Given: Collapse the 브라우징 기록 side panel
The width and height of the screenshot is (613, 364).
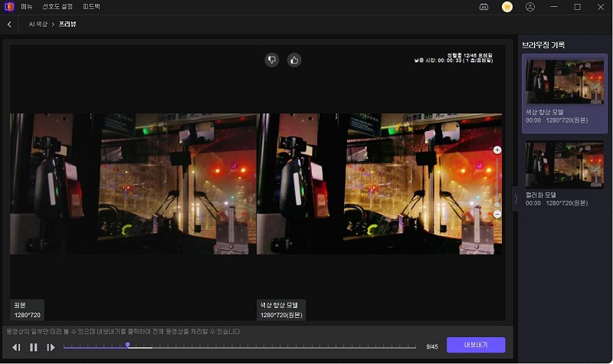Looking at the screenshot, I should click(x=516, y=198).
